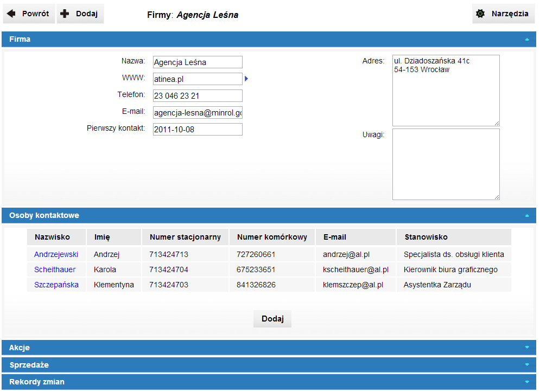This screenshot has height=392, width=540.
Task: Open contact Scheithauer
Action: (x=55, y=269)
